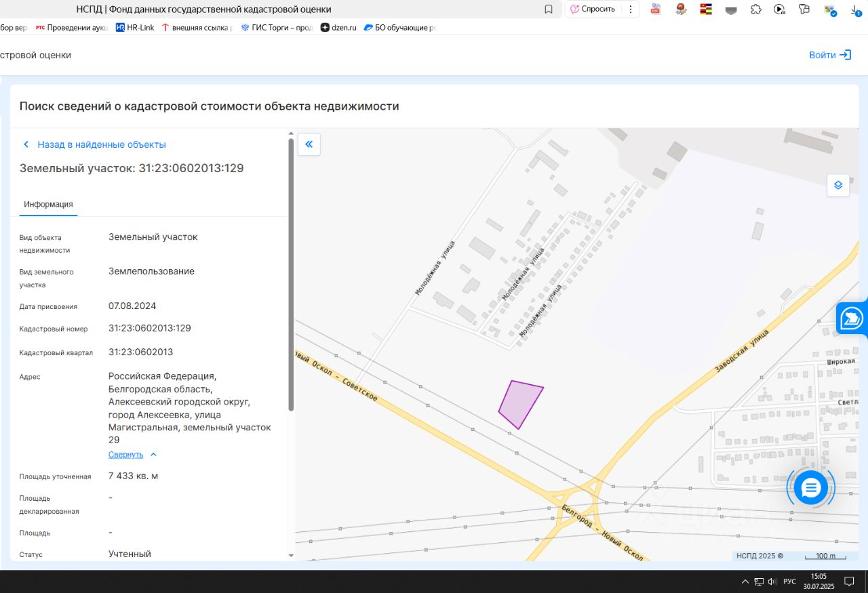Viewport: 868px width, 593px height.
Task: Collapse the address with Свернуть
Action: pos(132,454)
